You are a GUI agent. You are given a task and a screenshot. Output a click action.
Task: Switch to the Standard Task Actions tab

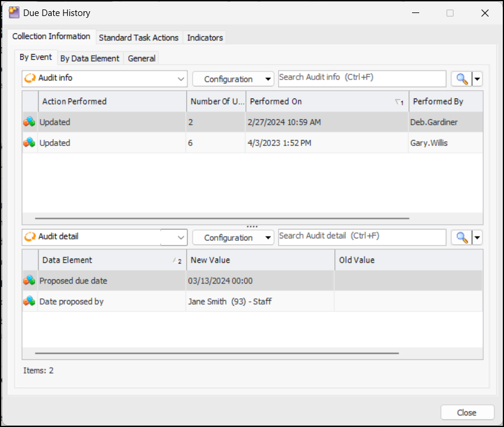tap(139, 37)
